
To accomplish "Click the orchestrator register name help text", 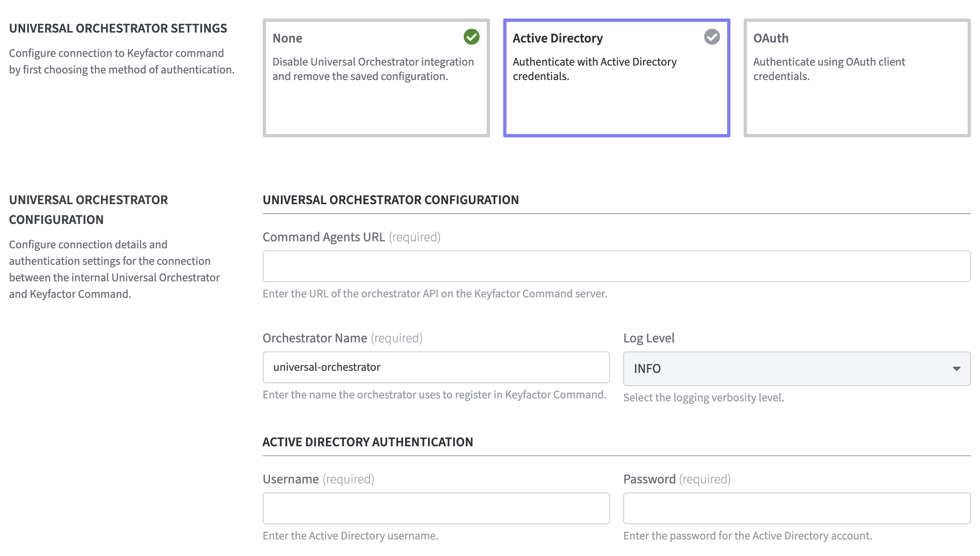I will 434,395.
